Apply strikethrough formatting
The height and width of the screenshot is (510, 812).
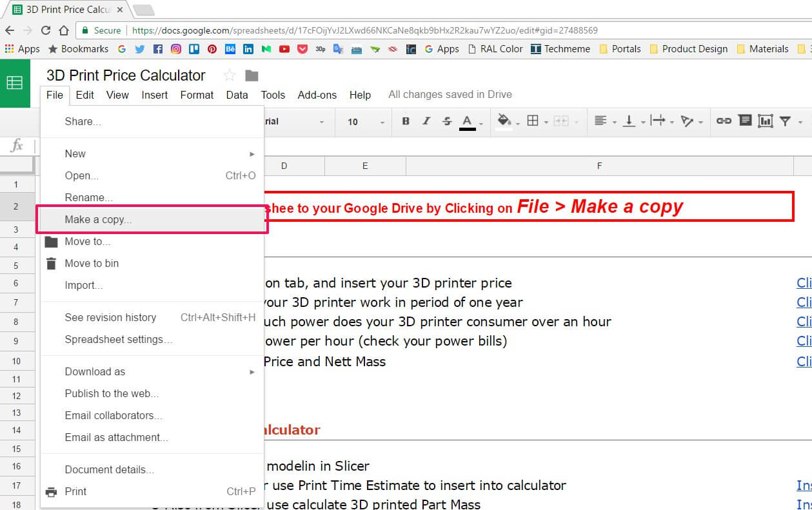tap(447, 121)
